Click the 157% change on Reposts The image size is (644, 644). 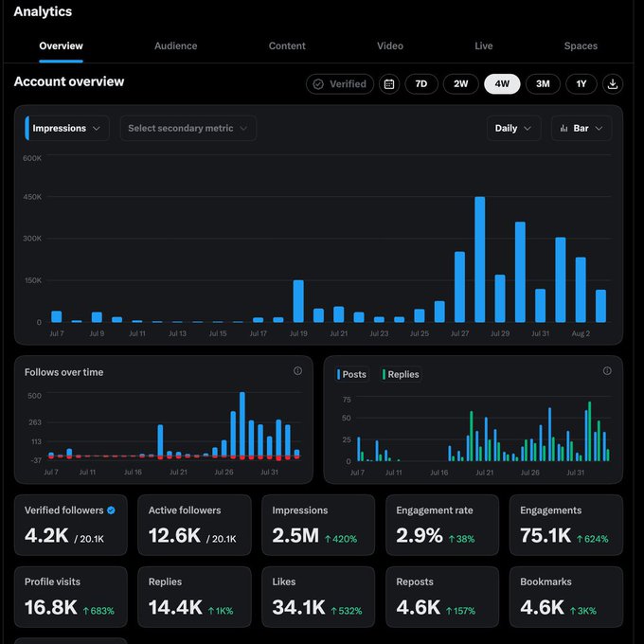[460, 611]
